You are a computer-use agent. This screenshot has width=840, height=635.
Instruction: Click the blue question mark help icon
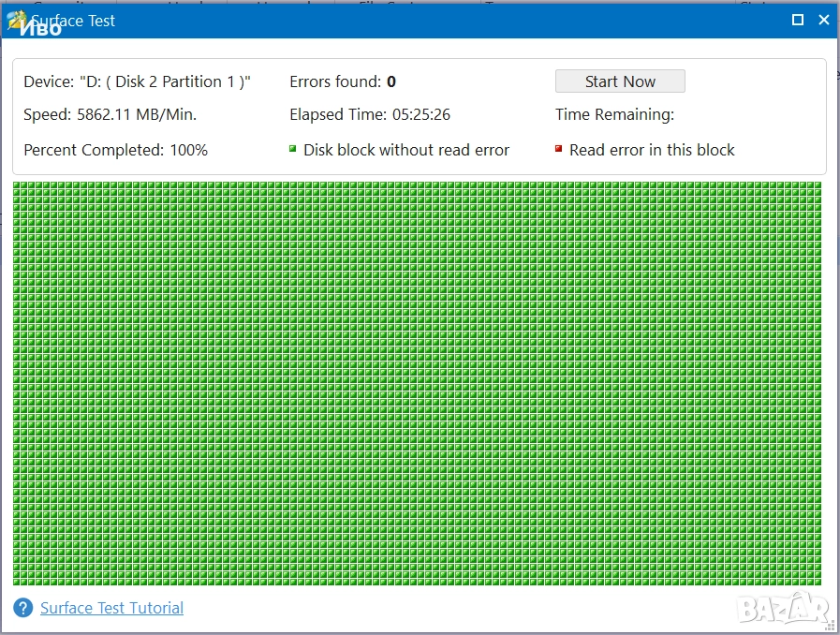tap(23, 609)
